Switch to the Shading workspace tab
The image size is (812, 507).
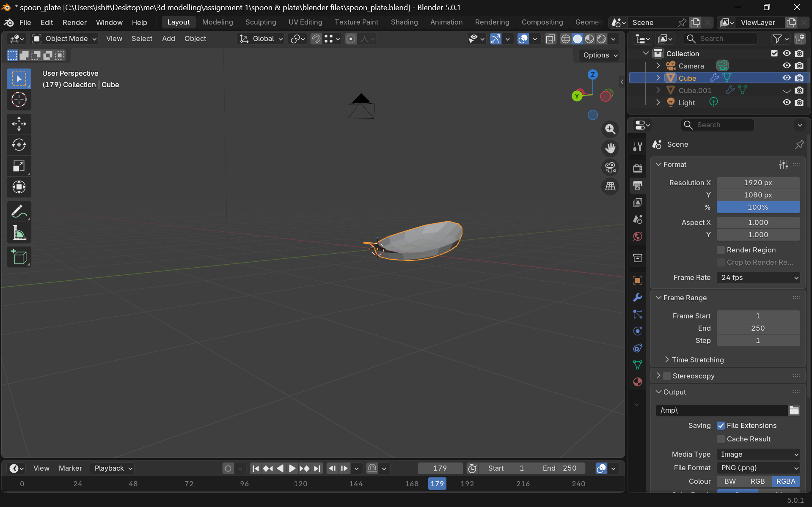[x=404, y=22]
